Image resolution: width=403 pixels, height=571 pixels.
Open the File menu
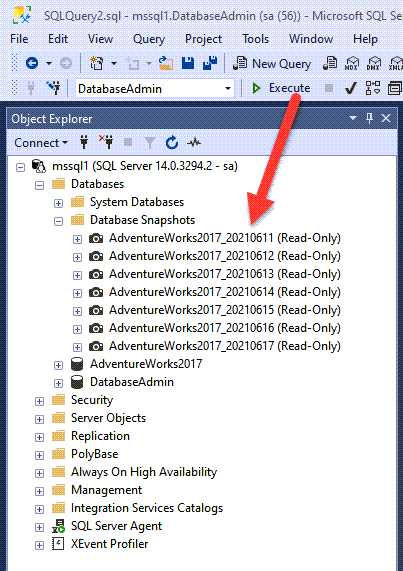(19, 39)
